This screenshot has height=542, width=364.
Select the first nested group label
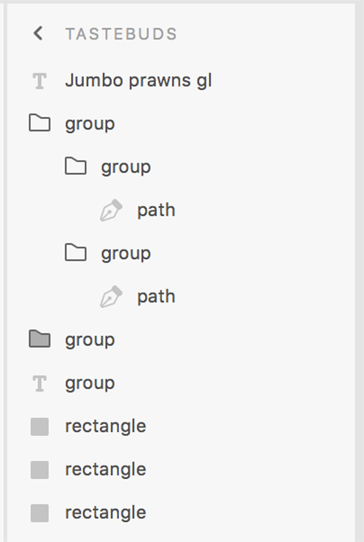click(x=126, y=168)
